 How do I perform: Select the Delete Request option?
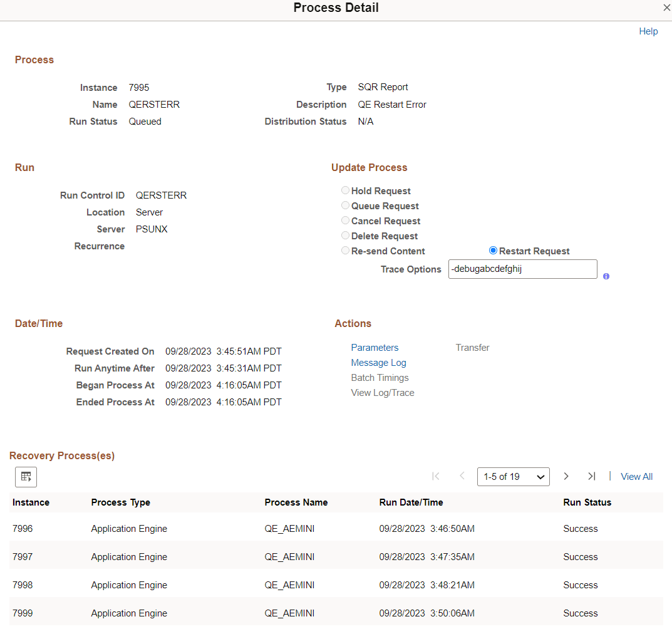[345, 235]
